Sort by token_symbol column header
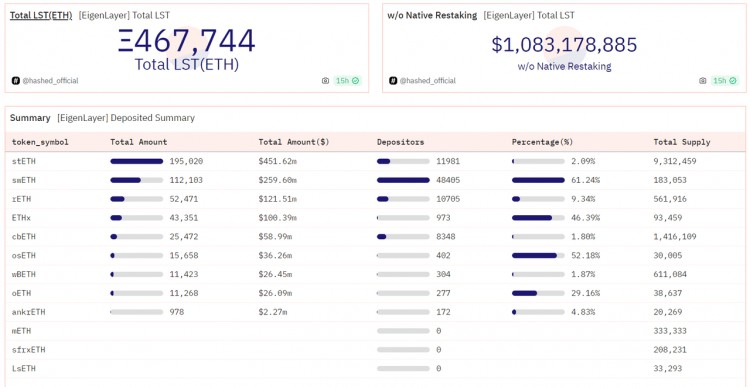 (40, 142)
